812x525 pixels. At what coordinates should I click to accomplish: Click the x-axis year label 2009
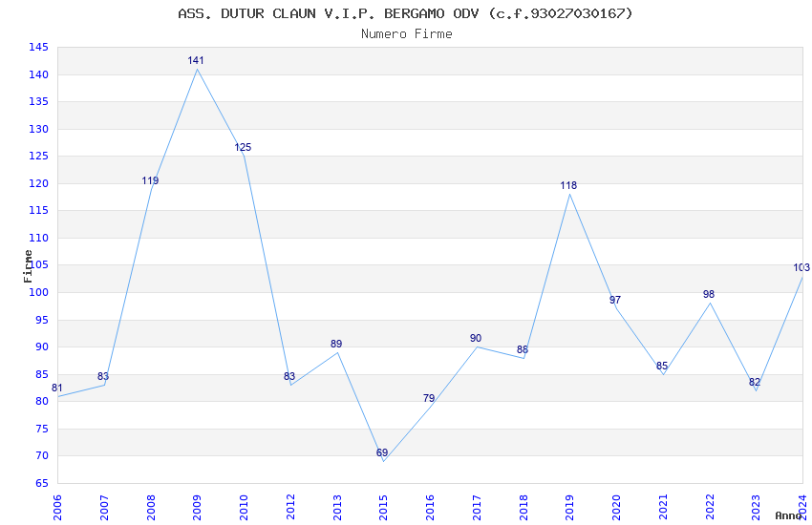click(x=198, y=508)
